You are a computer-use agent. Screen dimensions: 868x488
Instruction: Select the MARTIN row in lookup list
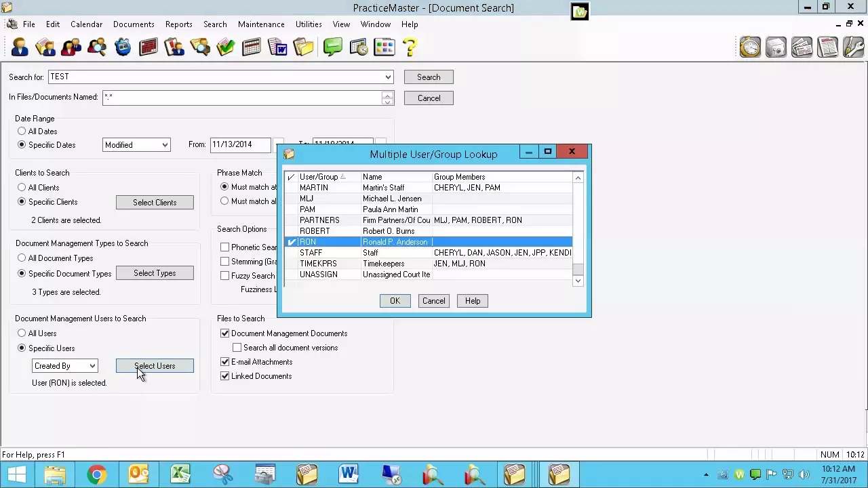pyautogui.click(x=429, y=188)
